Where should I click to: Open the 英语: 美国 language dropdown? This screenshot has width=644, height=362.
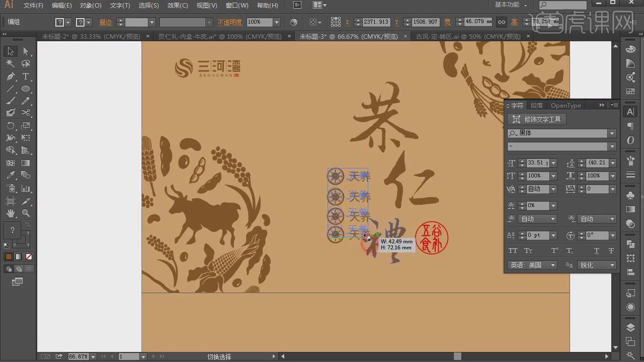coord(553,265)
